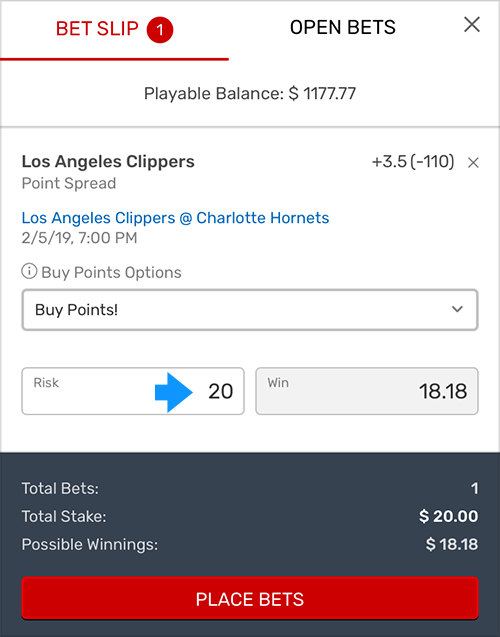Image resolution: width=500 pixels, height=637 pixels.
Task: Click the dropdown chevron arrow
Action: pyautogui.click(x=457, y=310)
